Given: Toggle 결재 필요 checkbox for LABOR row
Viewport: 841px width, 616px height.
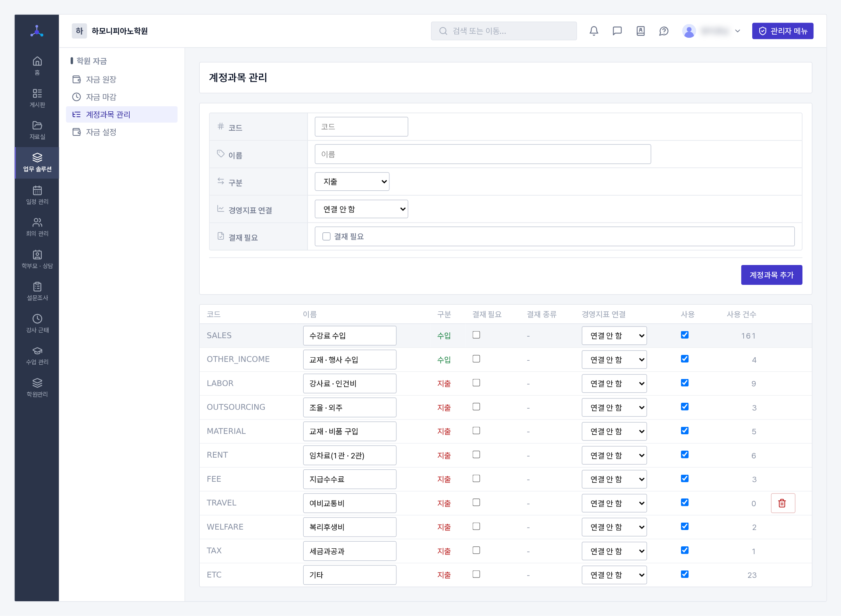Looking at the screenshot, I should pyautogui.click(x=476, y=383).
